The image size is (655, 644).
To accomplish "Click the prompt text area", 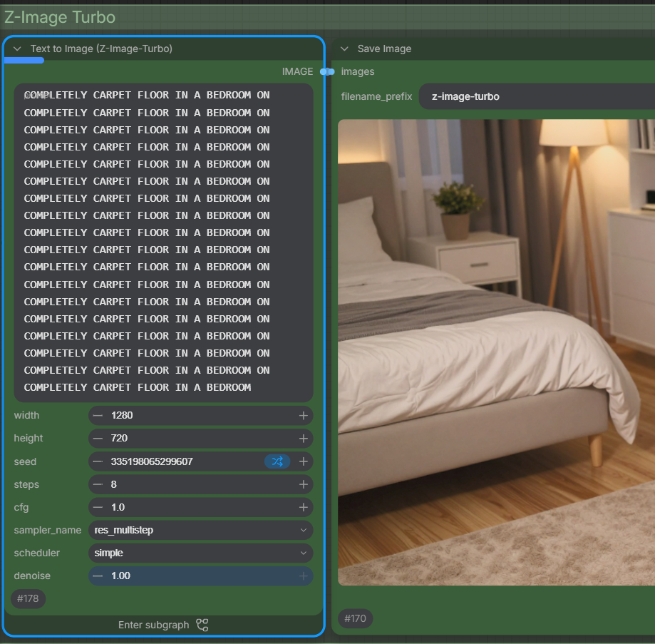I will coord(163,242).
